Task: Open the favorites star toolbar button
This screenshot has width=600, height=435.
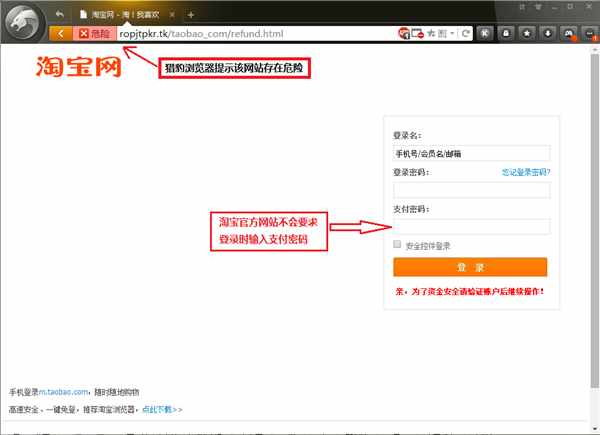Action: [x=527, y=34]
